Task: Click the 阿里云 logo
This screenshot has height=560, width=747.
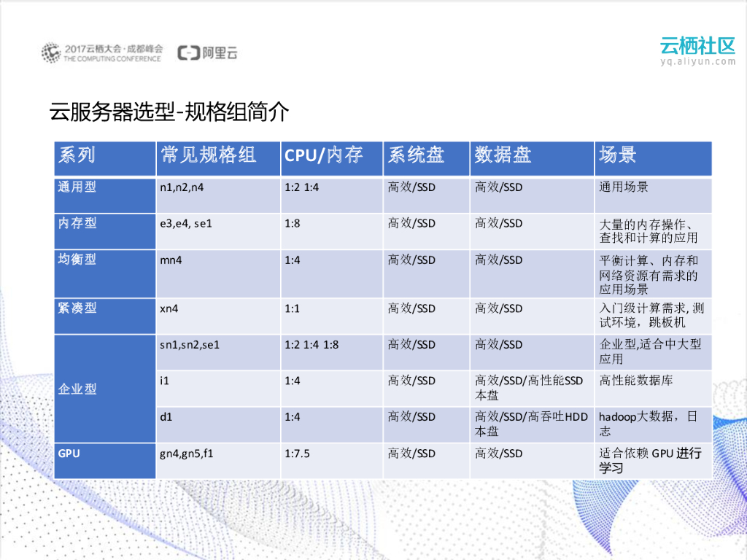Action: pyautogui.click(x=207, y=52)
